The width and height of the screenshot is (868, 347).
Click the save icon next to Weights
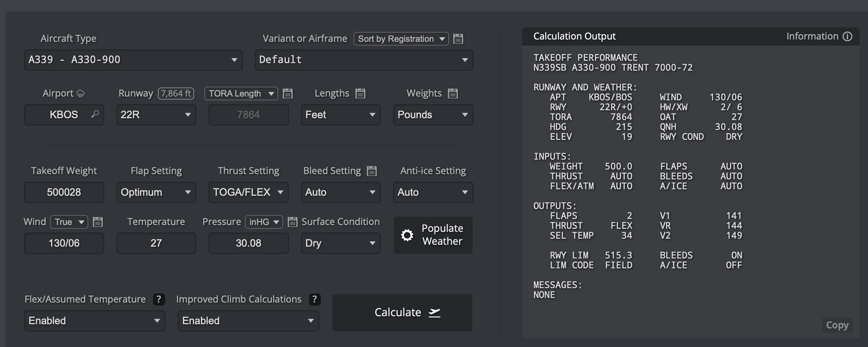453,93
